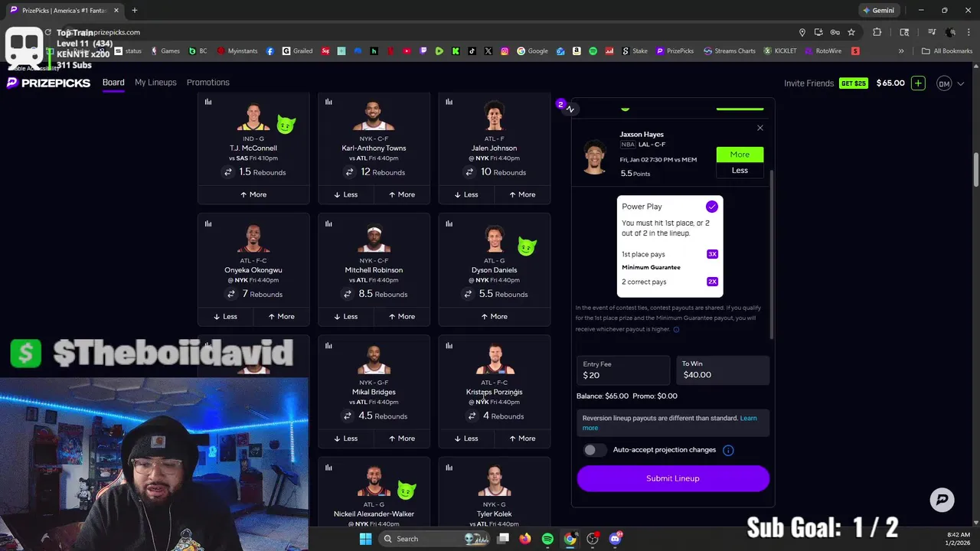This screenshot has width=980, height=551.
Task: Pick More on Karl-Anthony Towns 12 Rebounds
Action: coord(402,194)
